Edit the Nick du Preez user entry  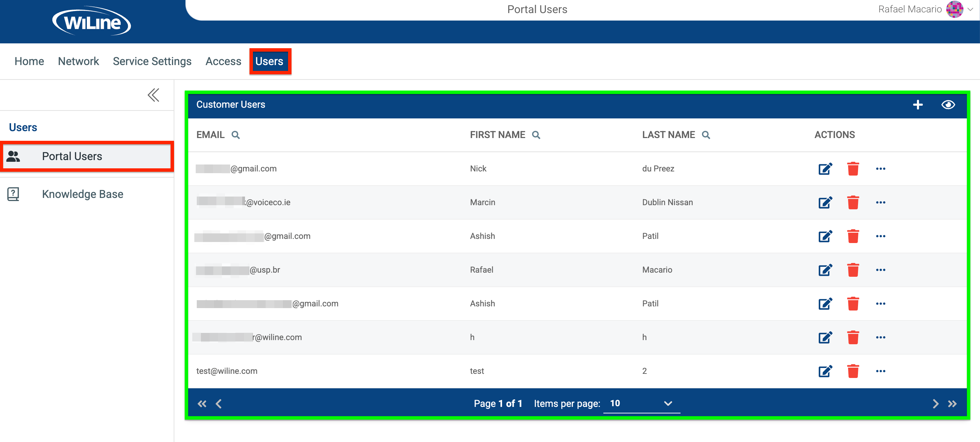825,169
